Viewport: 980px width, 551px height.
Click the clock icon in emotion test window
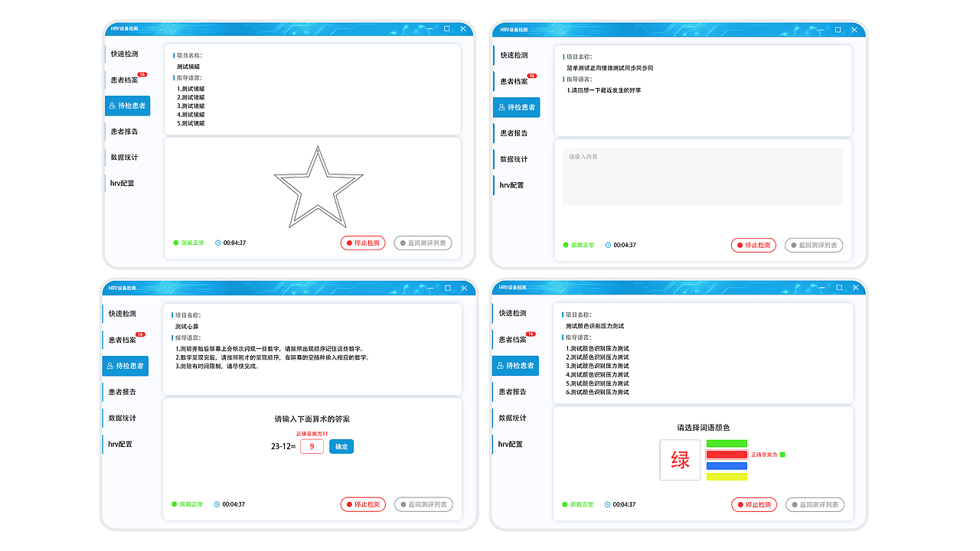[609, 245]
